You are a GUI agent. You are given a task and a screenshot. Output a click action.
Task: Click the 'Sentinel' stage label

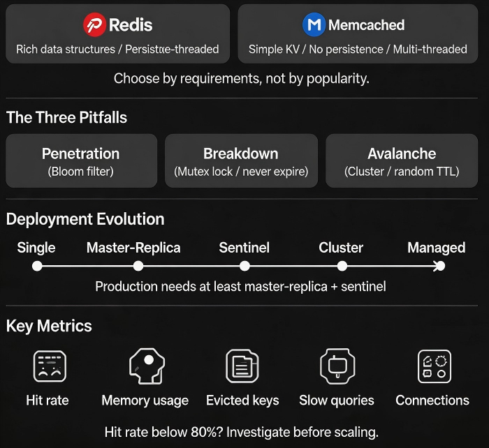(x=245, y=248)
